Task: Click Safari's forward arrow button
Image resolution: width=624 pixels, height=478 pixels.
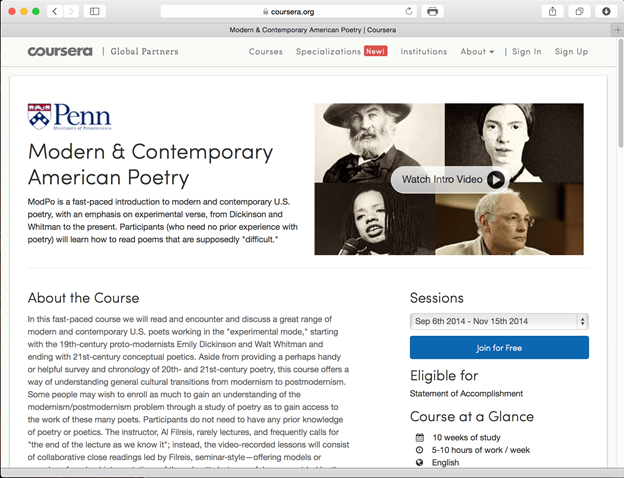Action: coord(71,11)
